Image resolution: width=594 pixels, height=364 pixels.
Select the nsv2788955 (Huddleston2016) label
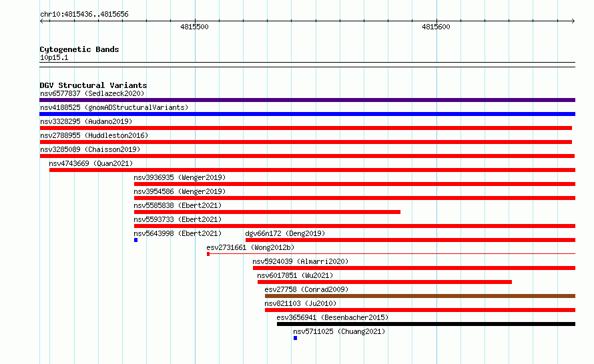(94, 135)
